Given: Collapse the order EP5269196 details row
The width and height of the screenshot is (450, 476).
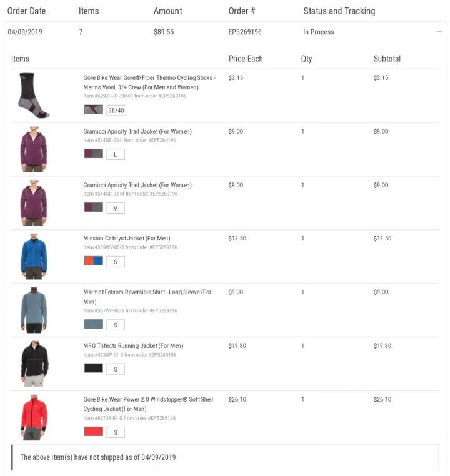Looking at the screenshot, I should tap(439, 32).
